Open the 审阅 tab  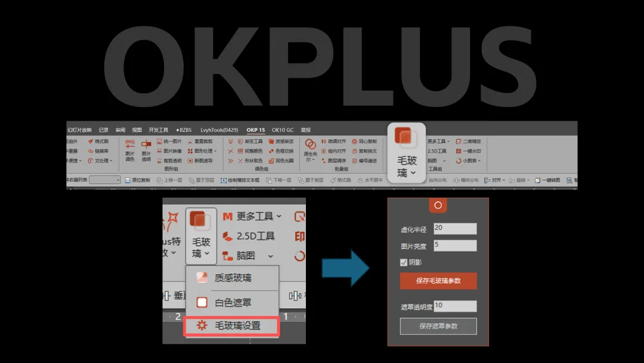pyautogui.click(x=120, y=130)
